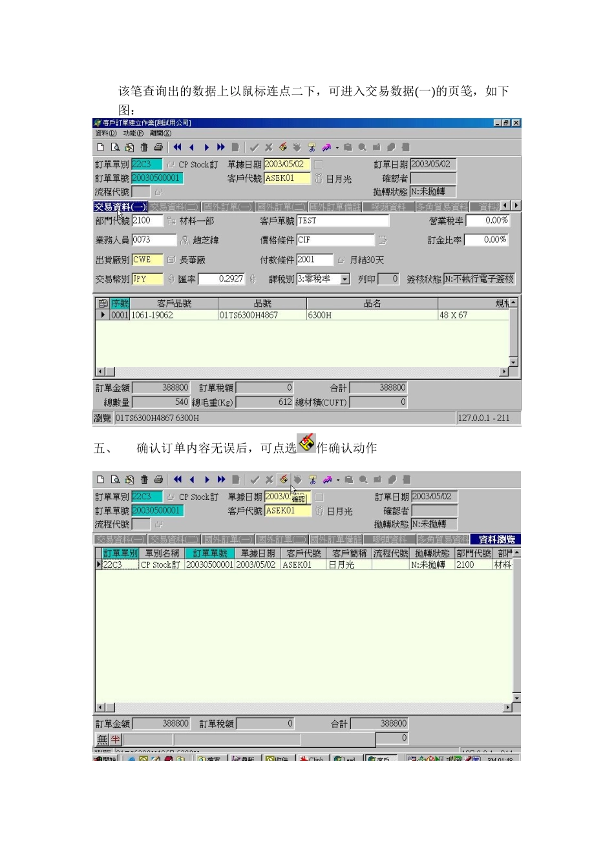Click 營業稅率 field showing 0.00%
Screen dimensions: 614x868
pyautogui.click(x=488, y=221)
